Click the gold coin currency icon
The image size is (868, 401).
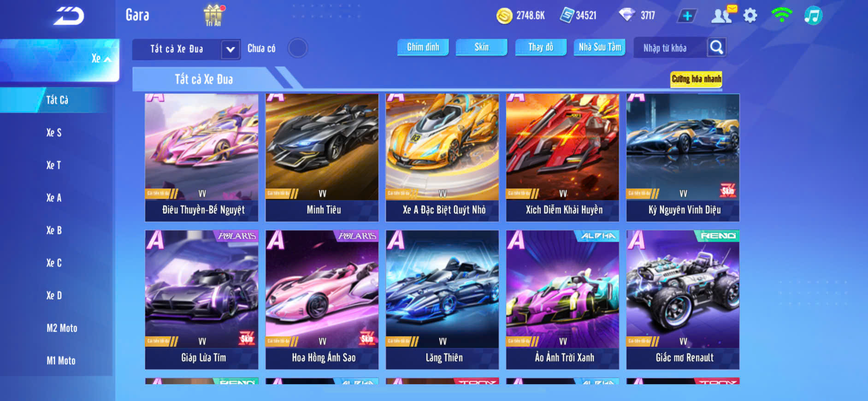[x=504, y=16]
